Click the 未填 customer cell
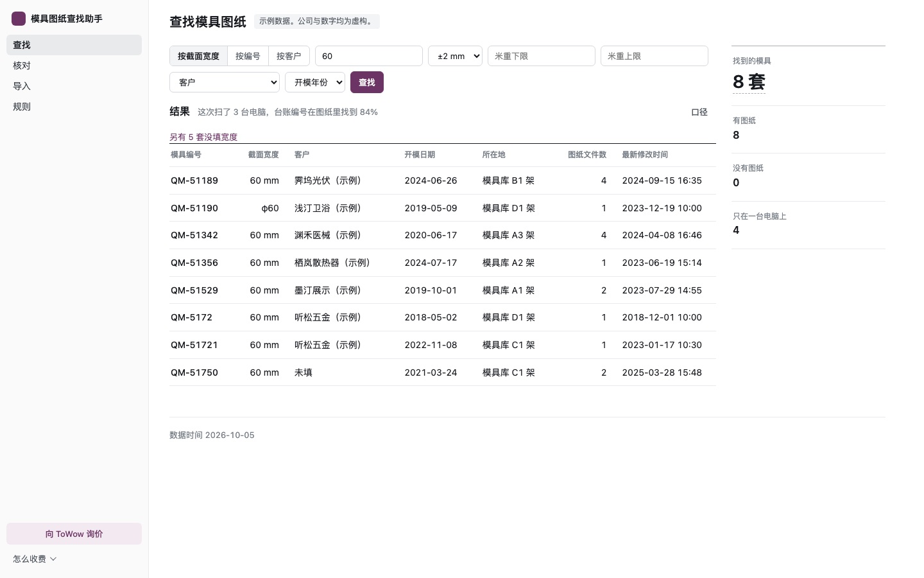Viewport: 924px width, 578px height. pos(304,372)
